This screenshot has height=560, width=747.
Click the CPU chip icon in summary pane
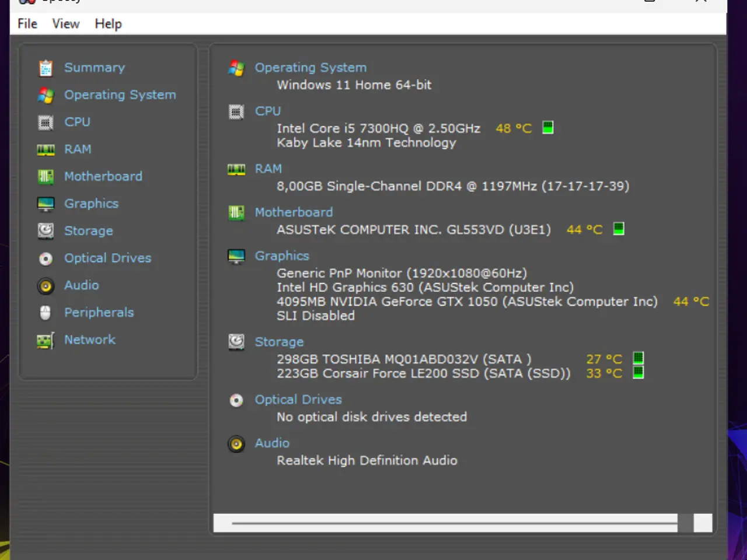tap(236, 112)
